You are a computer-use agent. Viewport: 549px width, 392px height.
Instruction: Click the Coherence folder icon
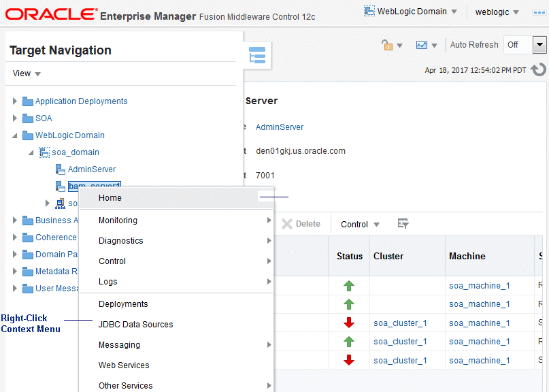[28, 238]
